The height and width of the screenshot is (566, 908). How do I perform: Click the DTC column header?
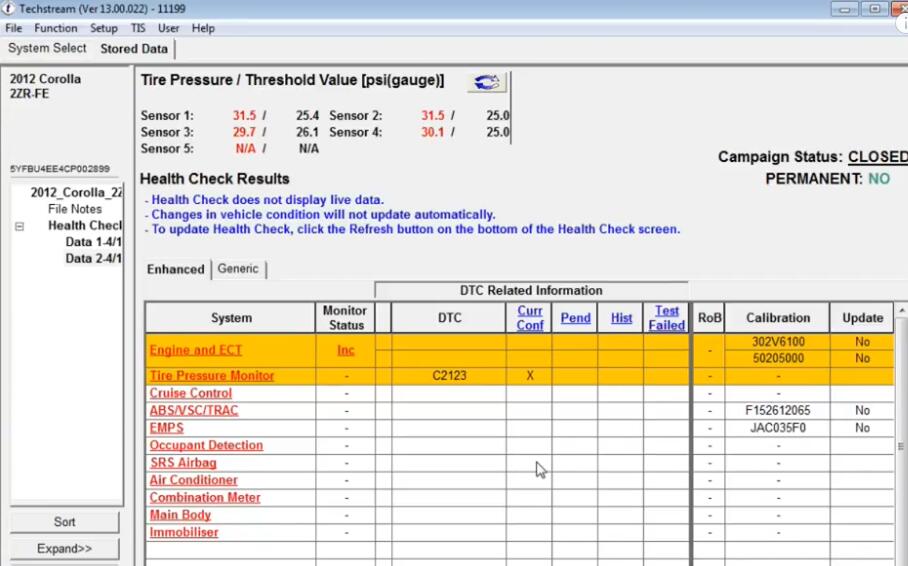click(x=449, y=317)
